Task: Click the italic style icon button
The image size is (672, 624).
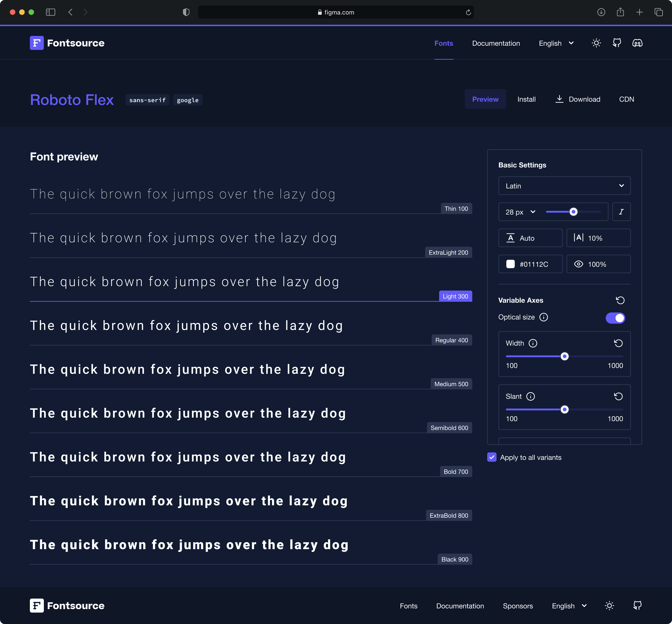Action: pyautogui.click(x=621, y=212)
